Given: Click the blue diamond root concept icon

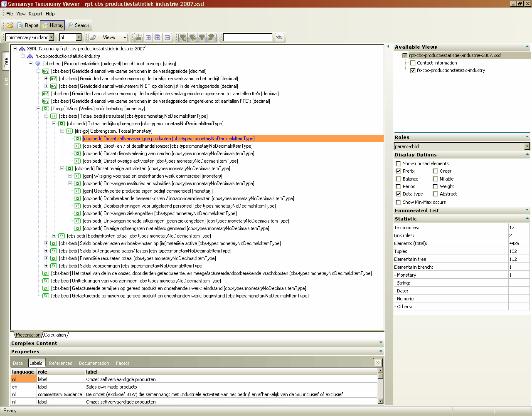Looking at the screenshot, I should click(38, 64).
